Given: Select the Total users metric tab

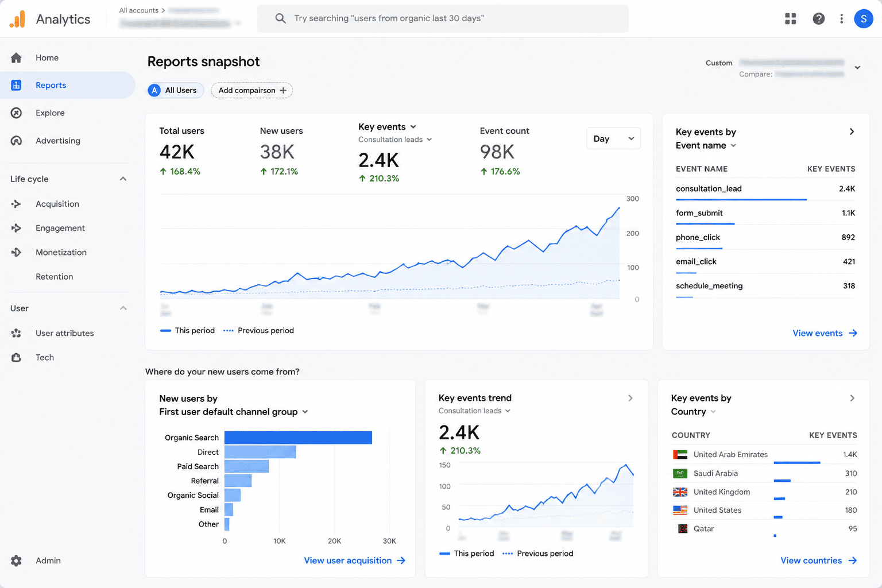Looking at the screenshot, I should click(181, 151).
